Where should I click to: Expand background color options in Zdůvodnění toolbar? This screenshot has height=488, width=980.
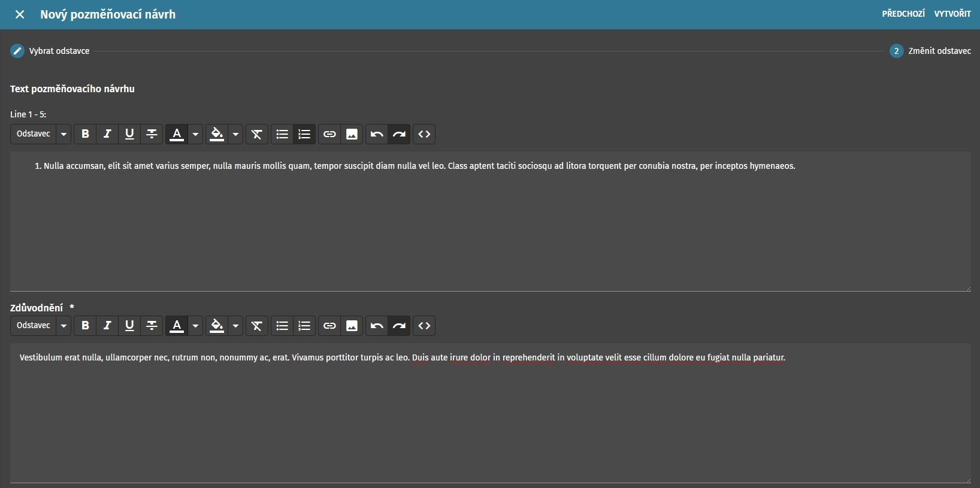[235, 326]
